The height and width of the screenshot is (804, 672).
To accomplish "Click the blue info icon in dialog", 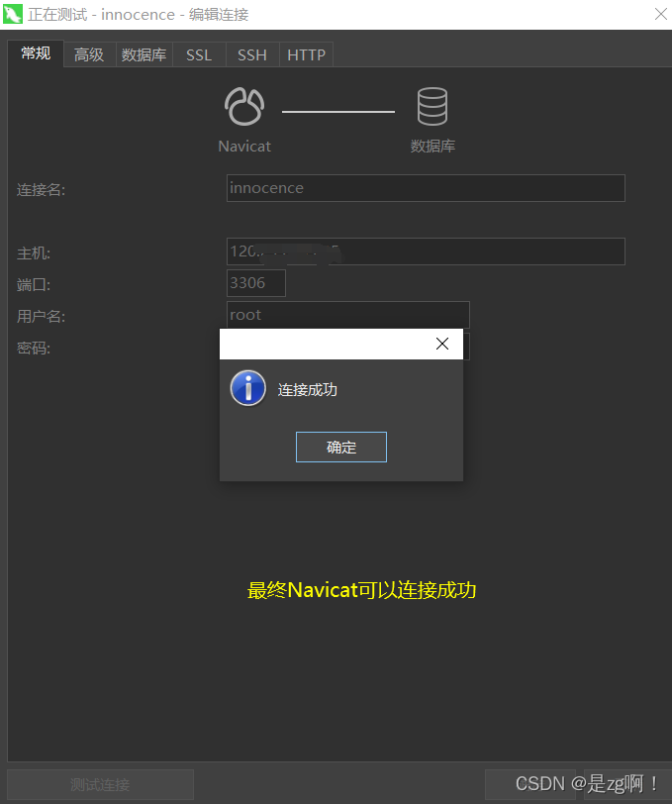I will (x=248, y=388).
